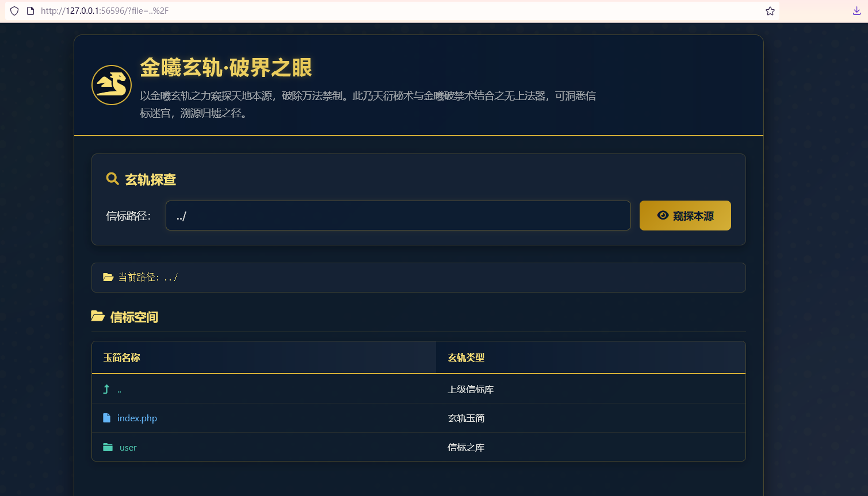The width and height of the screenshot is (868, 496).
Task: Go to parent directory ".." link
Action: 119,390
